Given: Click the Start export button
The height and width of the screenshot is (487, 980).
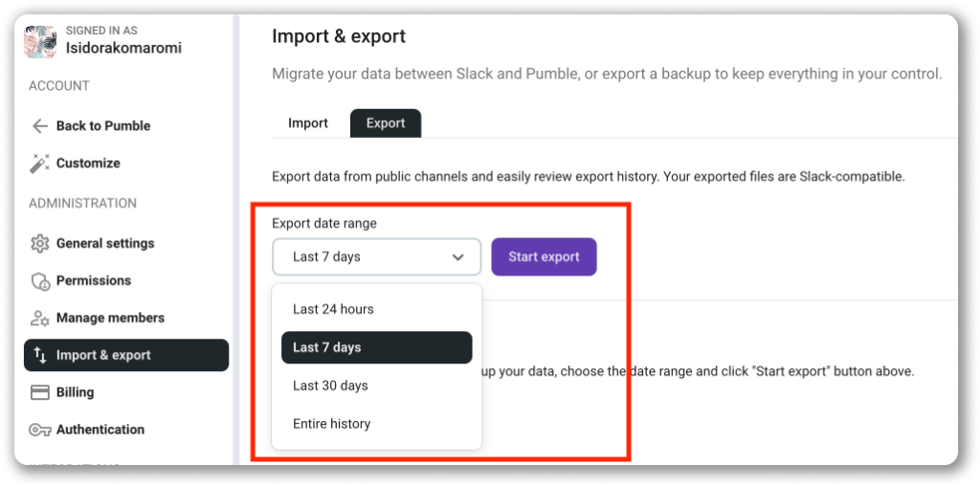Looking at the screenshot, I should click(x=544, y=257).
